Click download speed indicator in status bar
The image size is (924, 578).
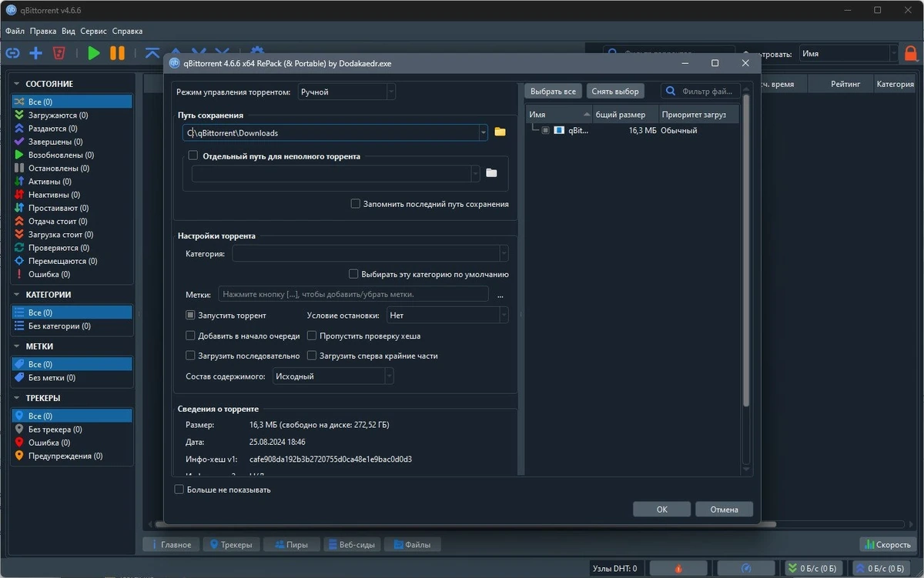click(x=812, y=569)
